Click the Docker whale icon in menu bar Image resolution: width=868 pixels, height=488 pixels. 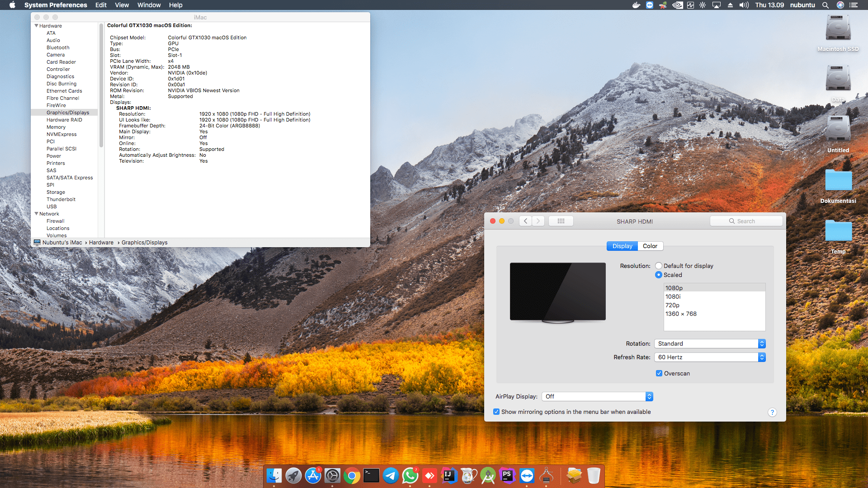[636, 5]
